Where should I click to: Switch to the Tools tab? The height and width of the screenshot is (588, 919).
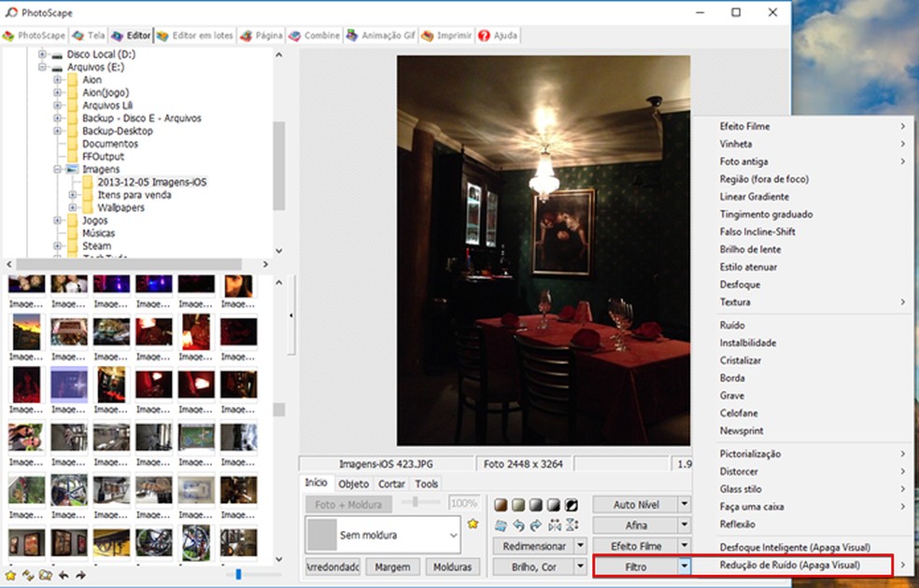point(427,483)
